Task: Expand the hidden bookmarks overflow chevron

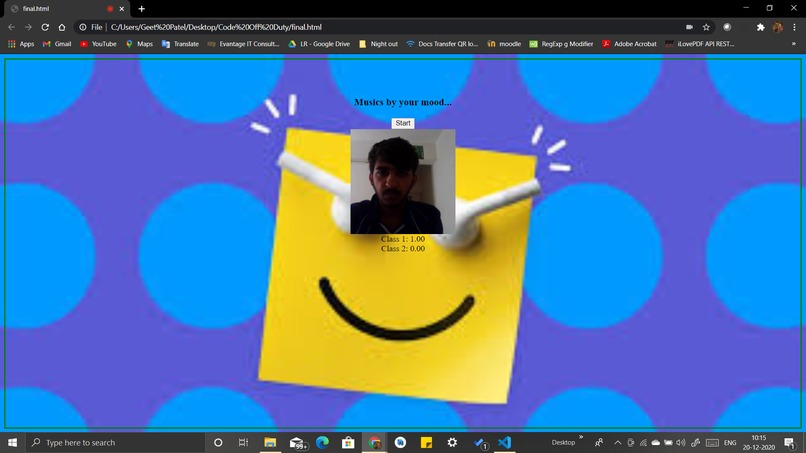Action: [794, 44]
